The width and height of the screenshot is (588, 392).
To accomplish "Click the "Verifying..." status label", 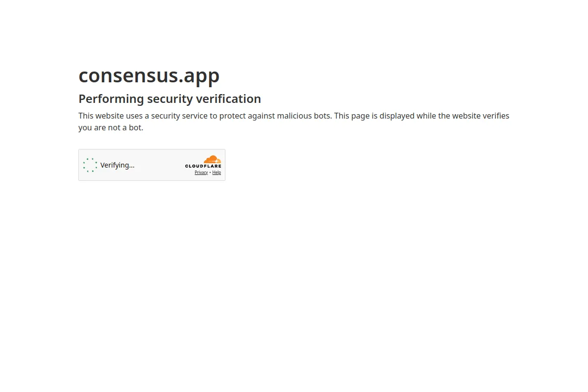I will [117, 165].
